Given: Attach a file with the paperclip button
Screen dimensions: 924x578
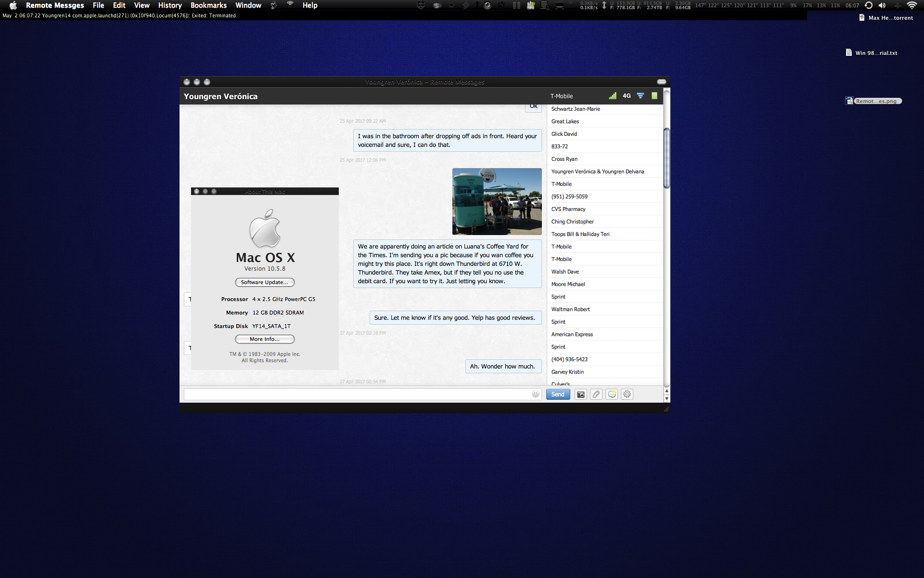Looking at the screenshot, I should point(596,394).
